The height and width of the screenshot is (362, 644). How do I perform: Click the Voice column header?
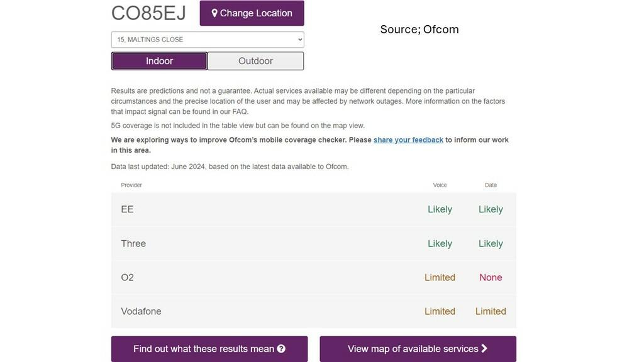tap(440, 185)
